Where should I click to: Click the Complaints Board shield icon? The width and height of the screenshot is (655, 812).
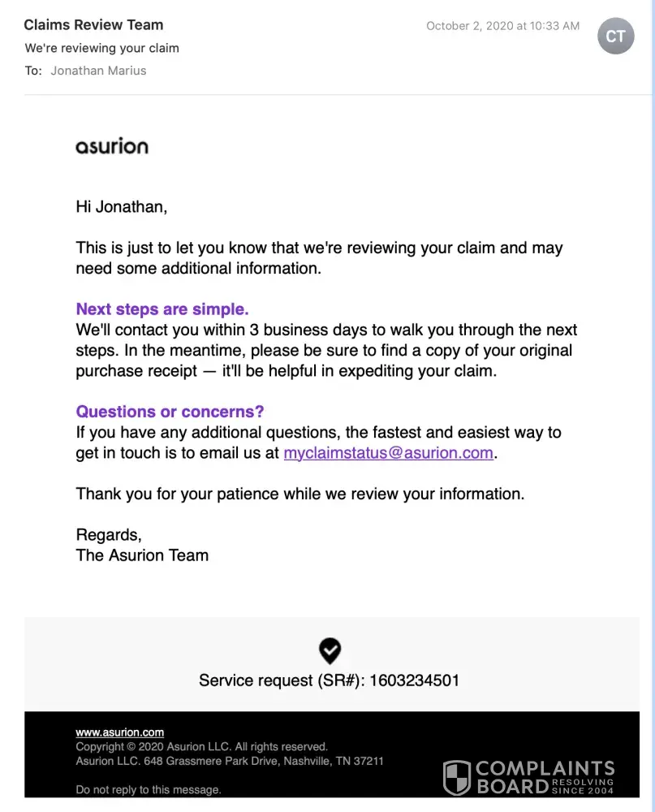[x=457, y=777]
